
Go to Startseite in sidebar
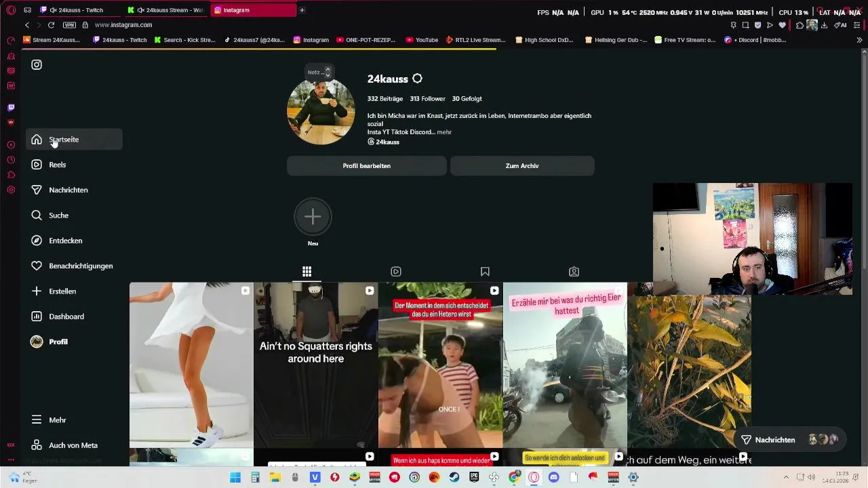click(74, 140)
